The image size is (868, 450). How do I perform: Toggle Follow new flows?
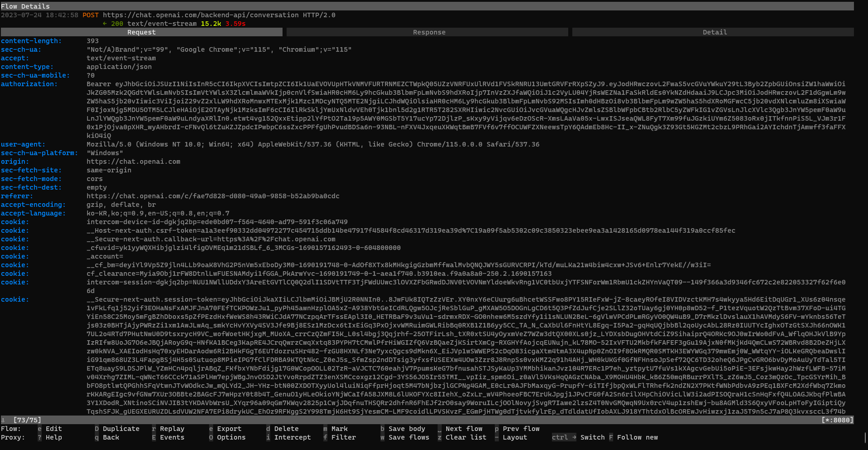[x=637, y=437]
